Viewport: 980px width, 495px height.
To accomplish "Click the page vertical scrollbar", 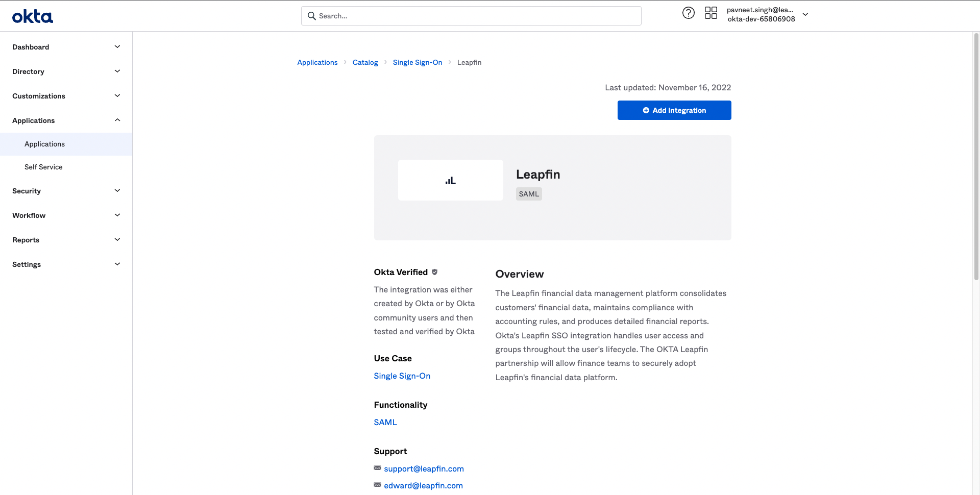I will (x=976, y=156).
